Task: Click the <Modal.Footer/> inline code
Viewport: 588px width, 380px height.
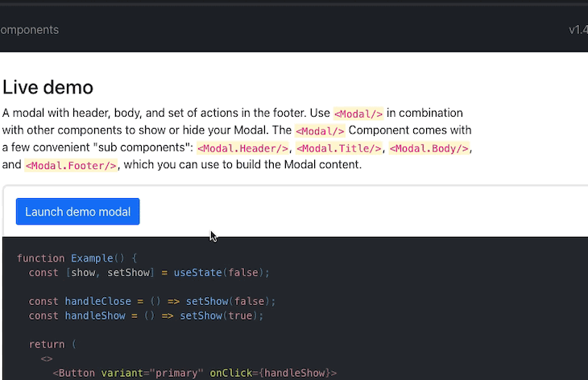Action: [x=71, y=165]
